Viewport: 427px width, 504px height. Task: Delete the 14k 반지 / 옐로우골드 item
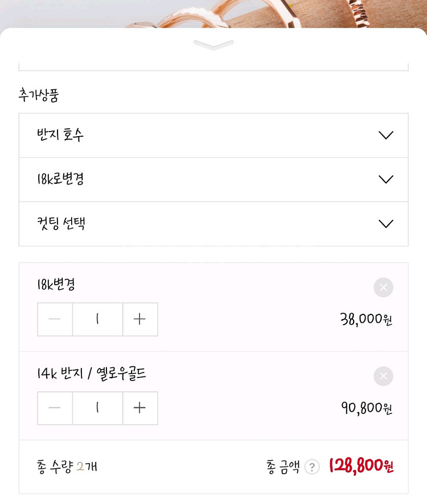[383, 376]
